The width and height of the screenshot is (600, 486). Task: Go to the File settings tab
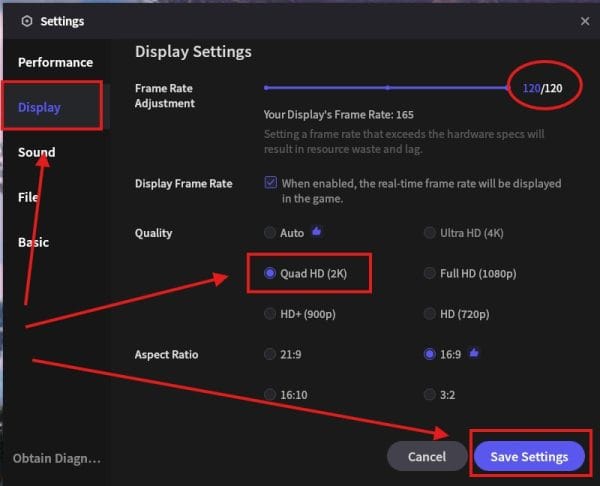click(28, 197)
